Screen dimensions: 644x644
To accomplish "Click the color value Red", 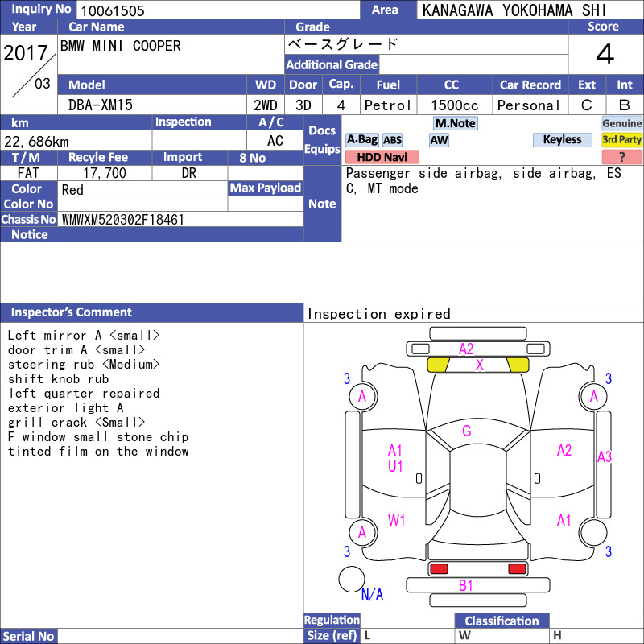I will coord(72,190).
